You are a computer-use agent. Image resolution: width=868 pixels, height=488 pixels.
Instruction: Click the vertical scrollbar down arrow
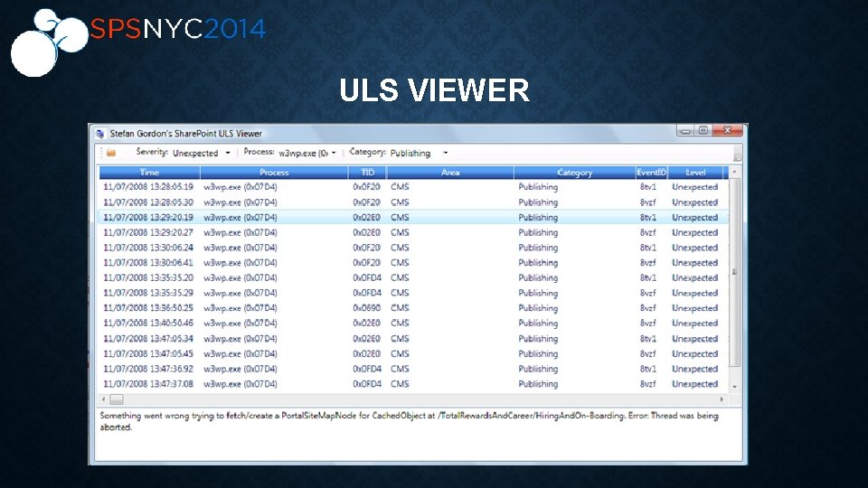[x=734, y=387]
